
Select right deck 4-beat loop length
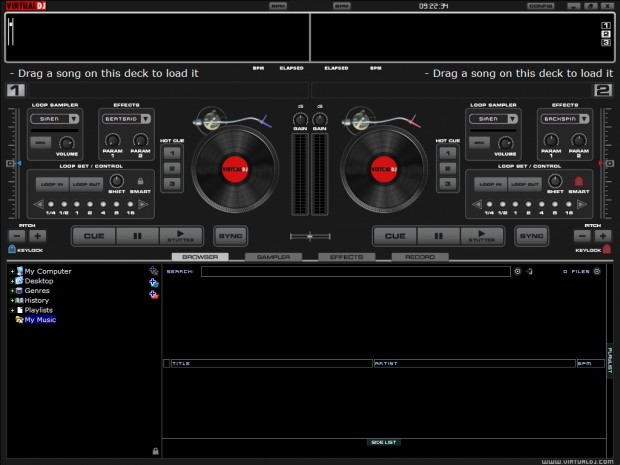pyautogui.click(x=542, y=204)
